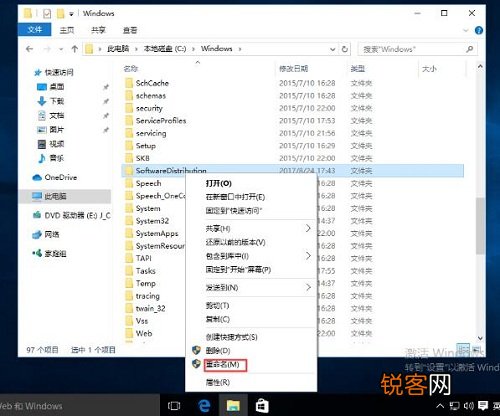This screenshot has height=416, width=500.
Task: Open recent locations dropdown arrow
Action: 61,49
